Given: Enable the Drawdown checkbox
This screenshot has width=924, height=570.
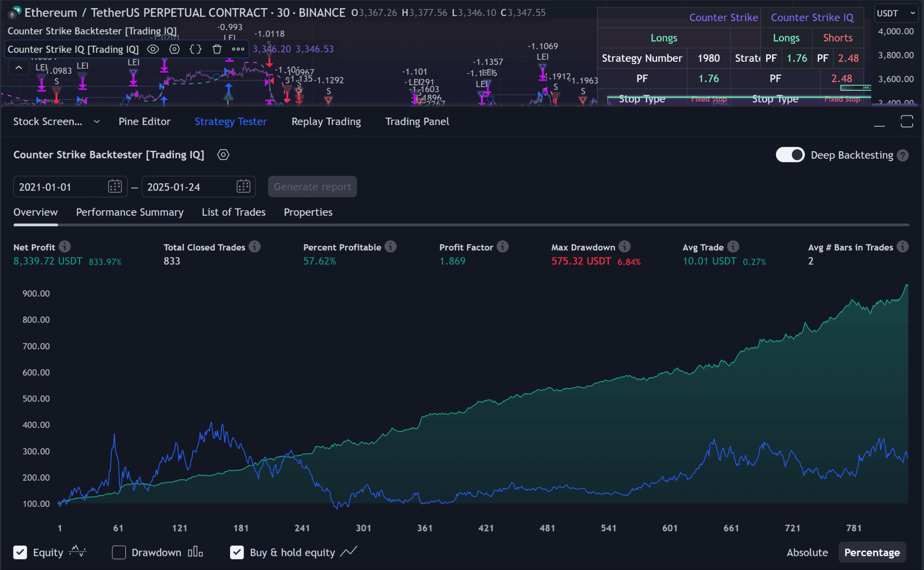Looking at the screenshot, I should coord(119,552).
